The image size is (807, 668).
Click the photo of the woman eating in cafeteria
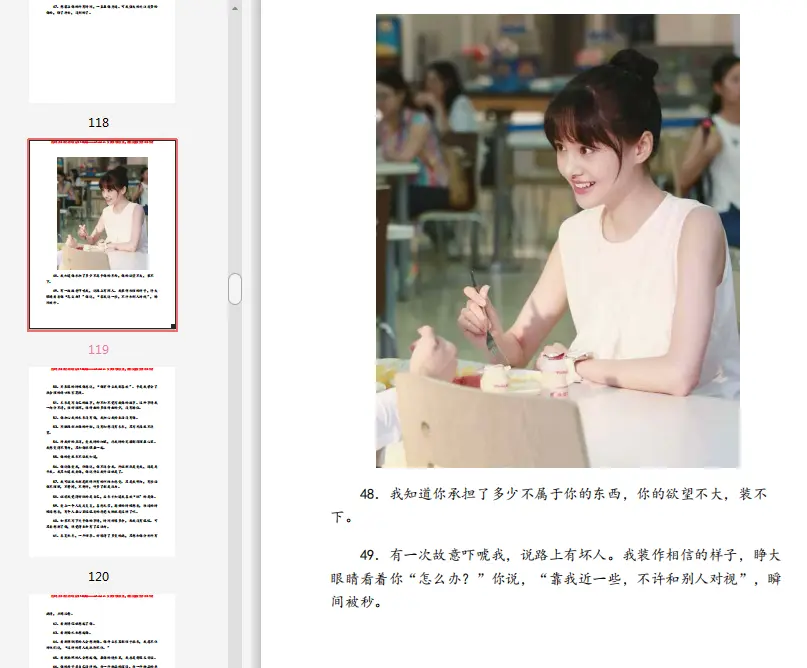click(x=558, y=241)
